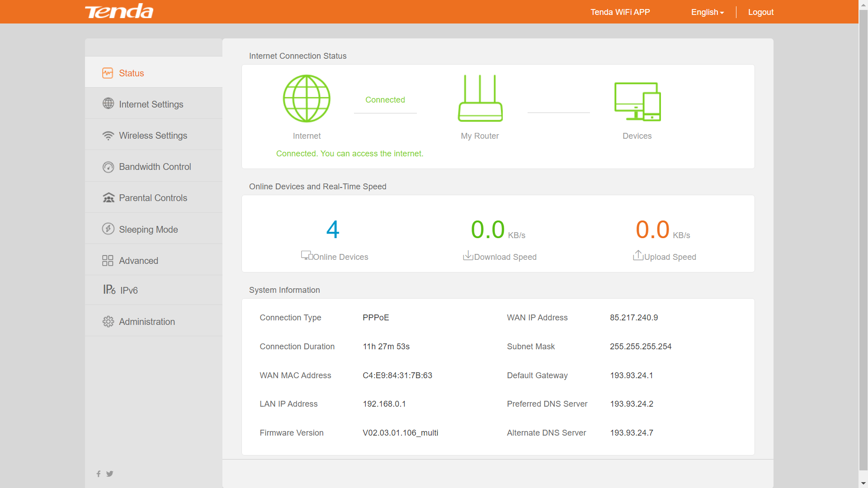Open the Facebook link icon

click(x=99, y=474)
